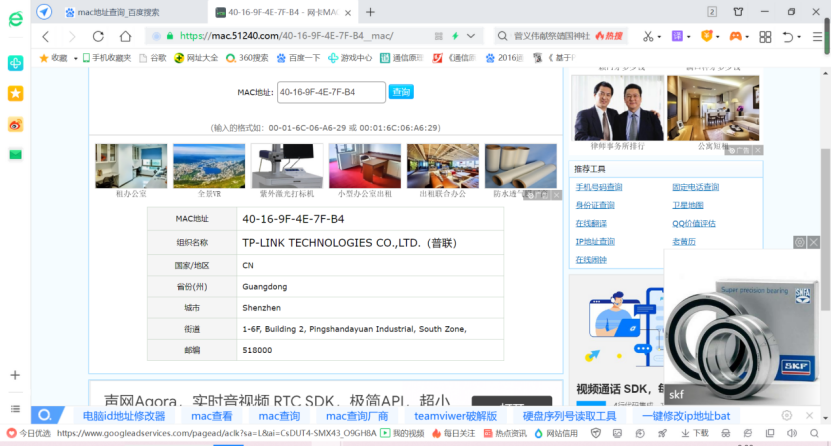Close the floating skf bearing ad
831x446 pixels.
[814, 243]
